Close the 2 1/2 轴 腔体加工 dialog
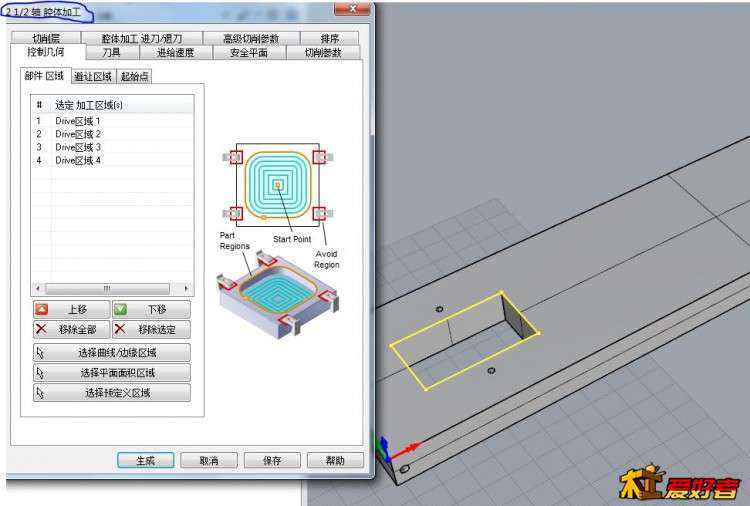Image resolution: width=750 pixels, height=506 pixels. click(x=352, y=8)
